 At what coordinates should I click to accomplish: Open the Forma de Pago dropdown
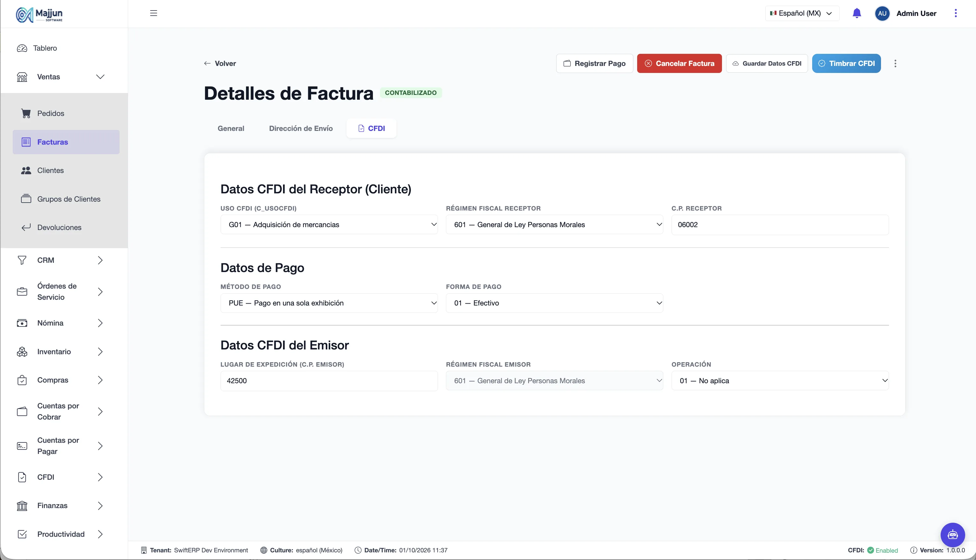tap(554, 303)
